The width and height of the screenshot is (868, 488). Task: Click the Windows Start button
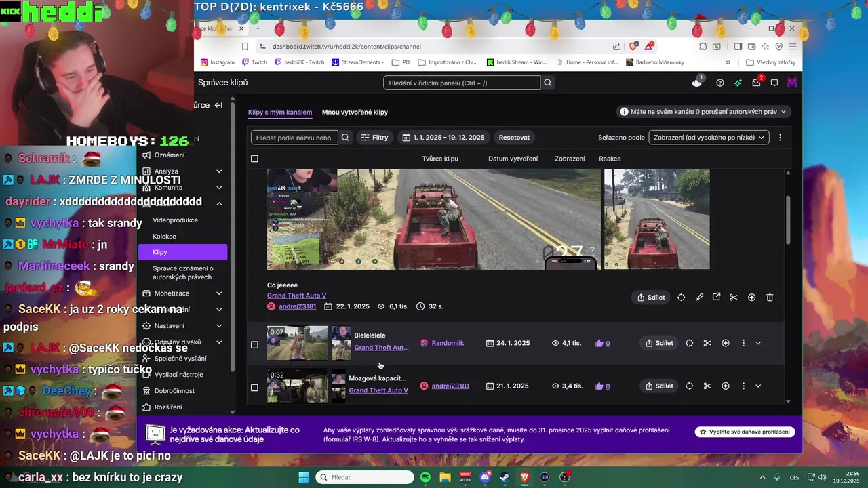tap(304, 477)
